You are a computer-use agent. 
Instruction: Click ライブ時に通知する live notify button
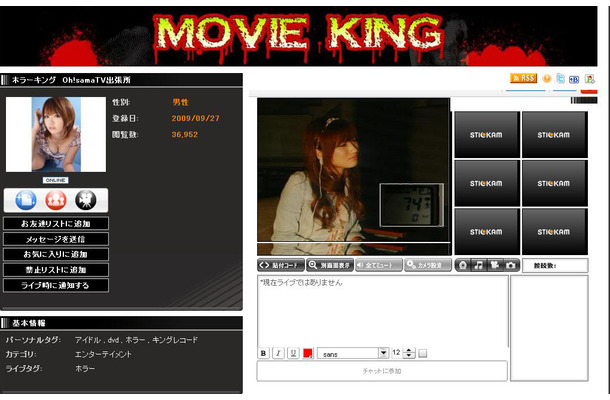[56, 285]
